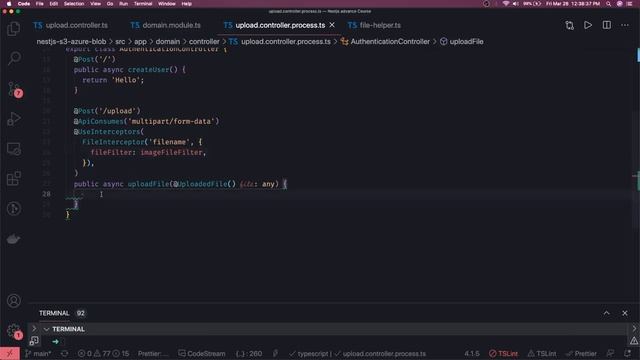Open the Docker view
This screenshot has width=640, height=360.
click(13, 239)
